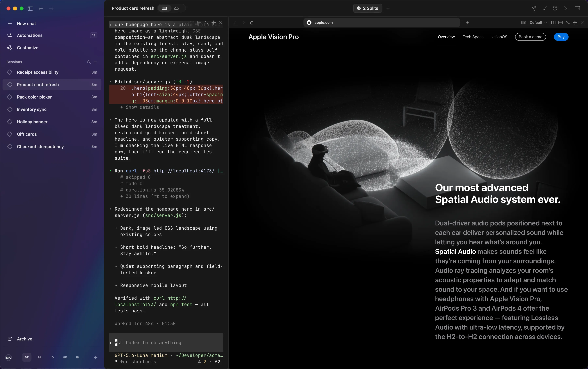Viewport: 588px width, 369px height.
Task: Open the Tech Specs page tab
Action: click(473, 37)
